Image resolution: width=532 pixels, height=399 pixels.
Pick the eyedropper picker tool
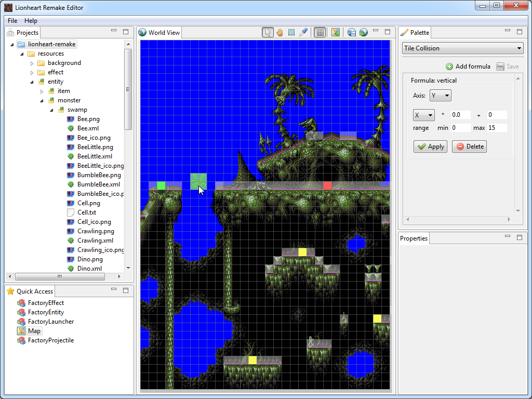pos(303,33)
